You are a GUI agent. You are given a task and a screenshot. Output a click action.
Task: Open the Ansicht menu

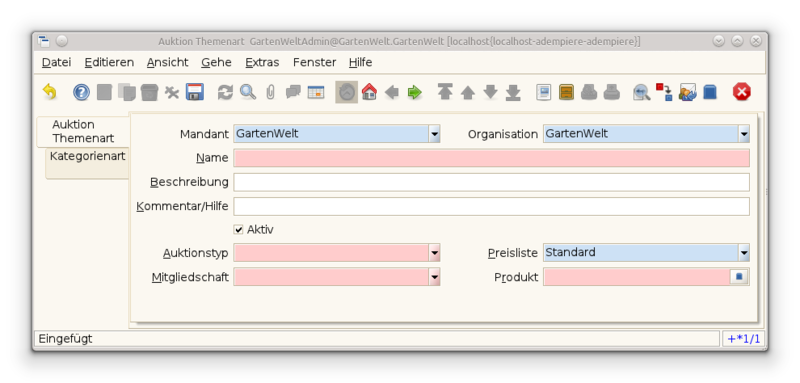pyautogui.click(x=167, y=62)
